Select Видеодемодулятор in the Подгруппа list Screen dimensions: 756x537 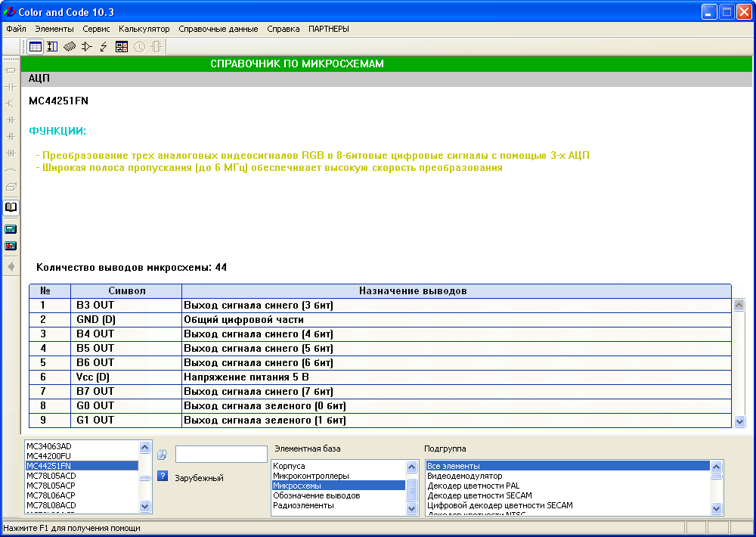[x=568, y=476]
